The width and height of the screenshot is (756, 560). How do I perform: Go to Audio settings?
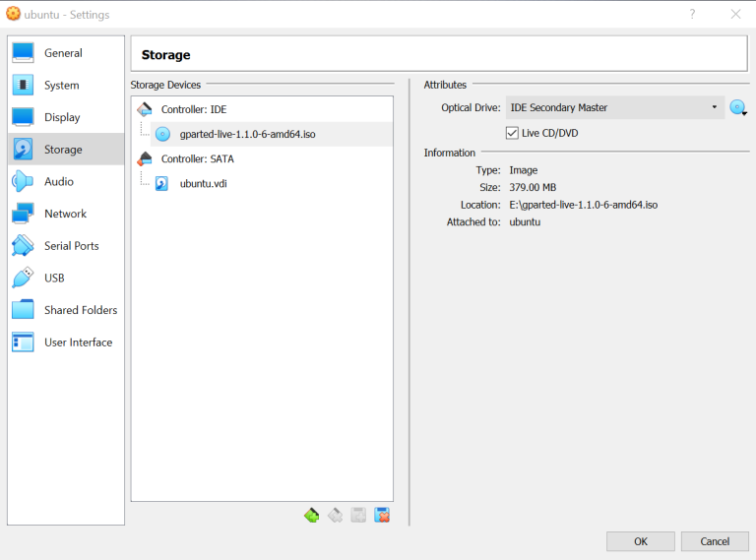click(x=58, y=181)
